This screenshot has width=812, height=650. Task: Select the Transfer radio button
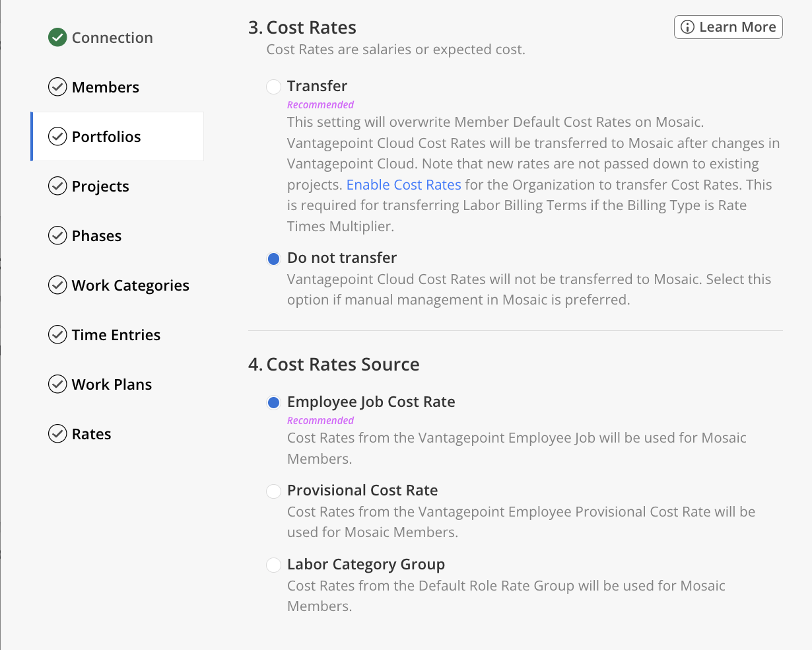point(273,87)
